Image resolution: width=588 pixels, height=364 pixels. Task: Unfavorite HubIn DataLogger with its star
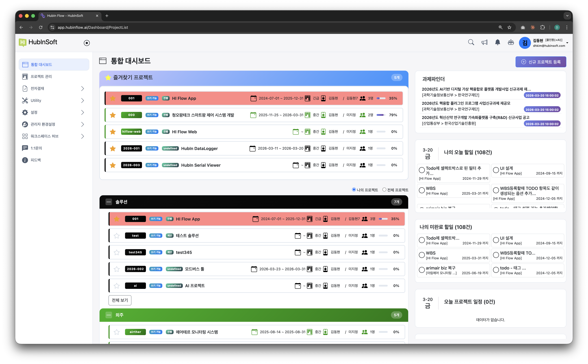coord(113,149)
